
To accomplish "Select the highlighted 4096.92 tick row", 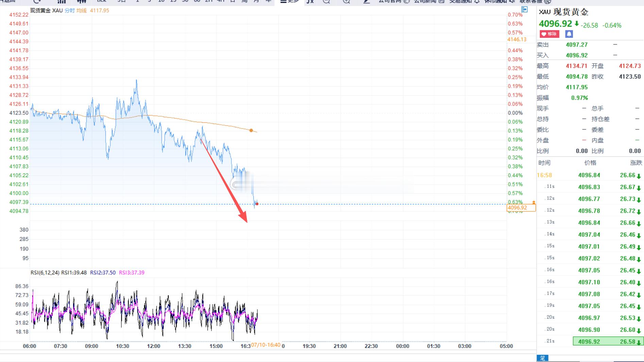I will [591, 341].
